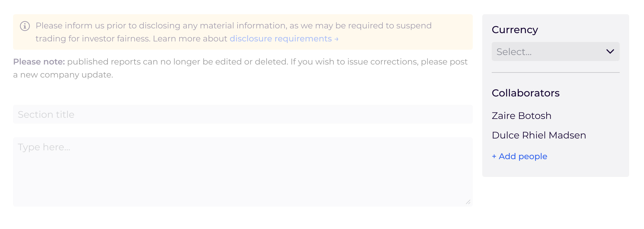Click the Currency heading label

point(515,30)
